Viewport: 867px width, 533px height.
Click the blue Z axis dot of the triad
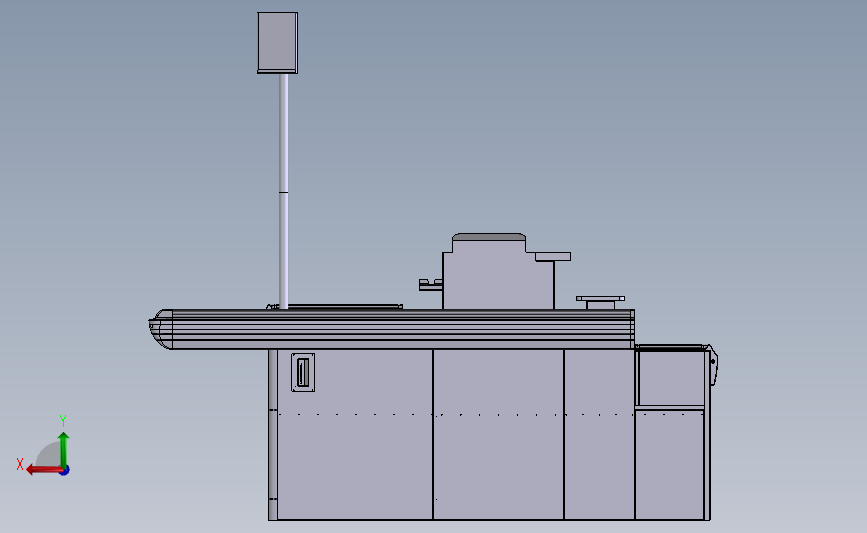pos(65,471)
